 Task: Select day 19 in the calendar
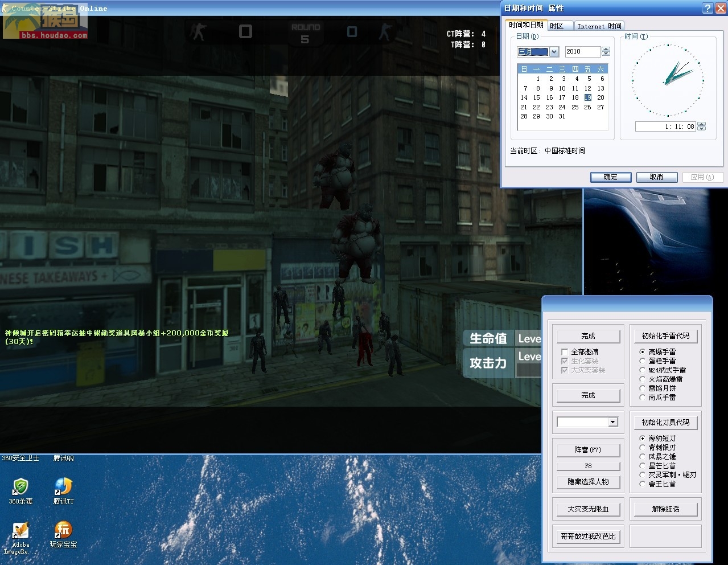pyautogui.click(x=587, y=97)
